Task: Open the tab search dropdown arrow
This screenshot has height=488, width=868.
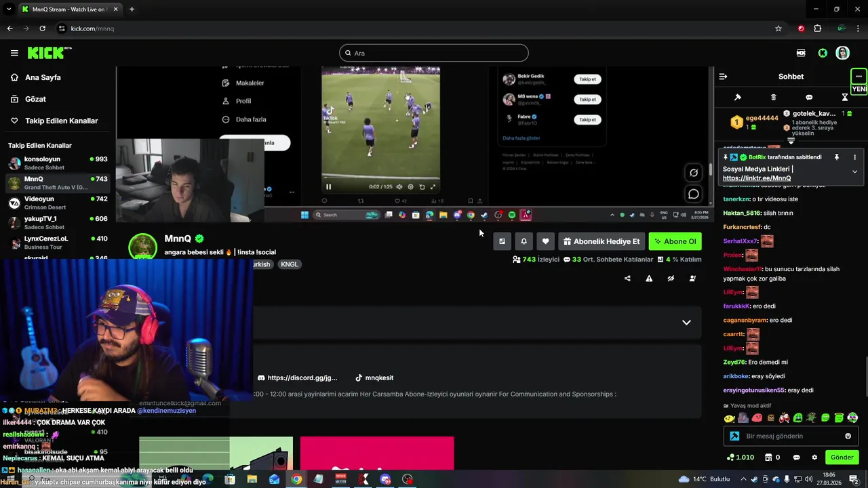Action: [9, 9]
